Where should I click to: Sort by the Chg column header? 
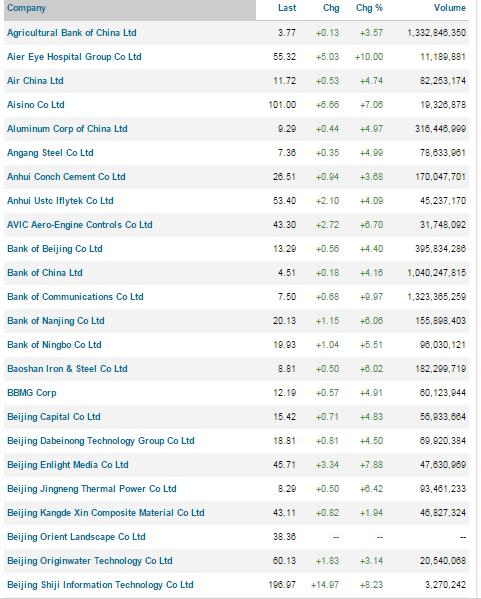point(331,8)
